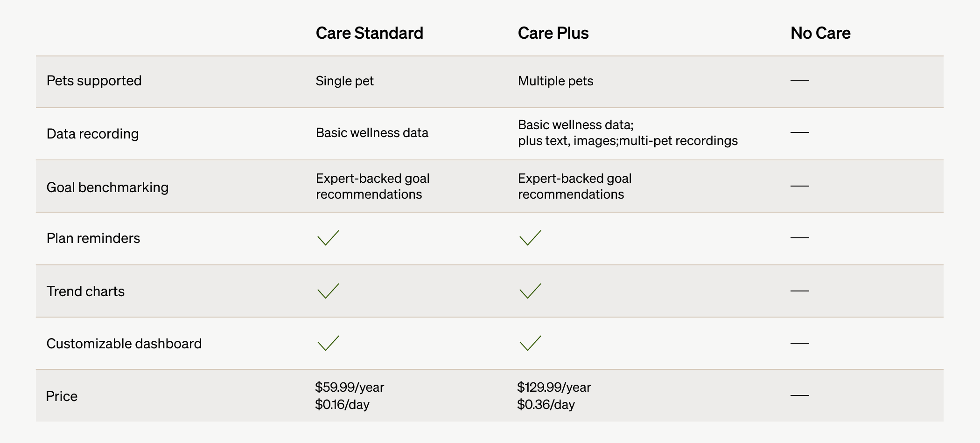The width and height of the screenshot is (980, 443).
Task: Click the Care Standard Trend charts checkmark
Action: point(328,291)
